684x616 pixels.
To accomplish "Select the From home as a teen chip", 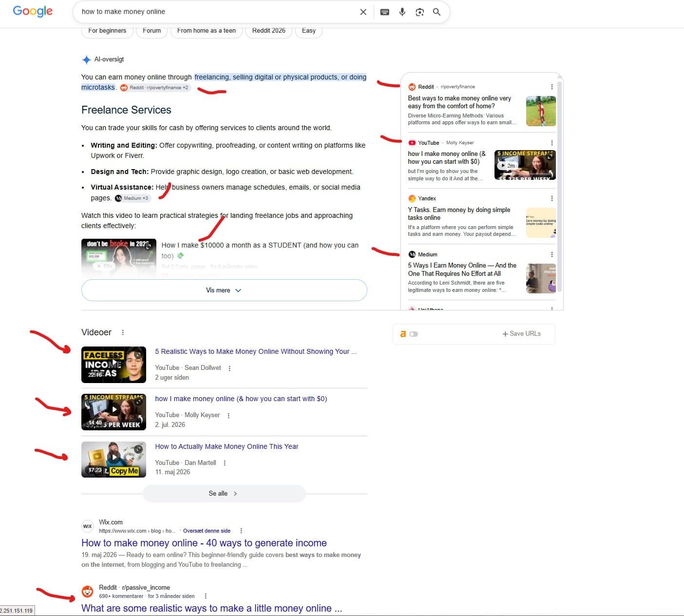I will [207, 31].
